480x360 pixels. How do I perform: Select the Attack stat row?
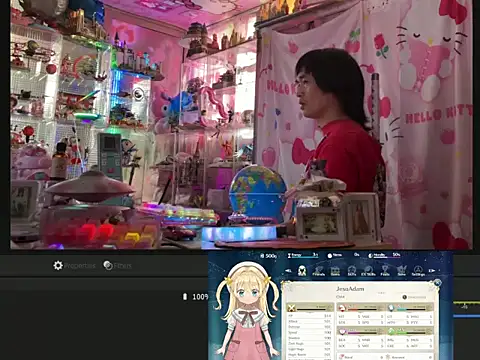(309, 321)
